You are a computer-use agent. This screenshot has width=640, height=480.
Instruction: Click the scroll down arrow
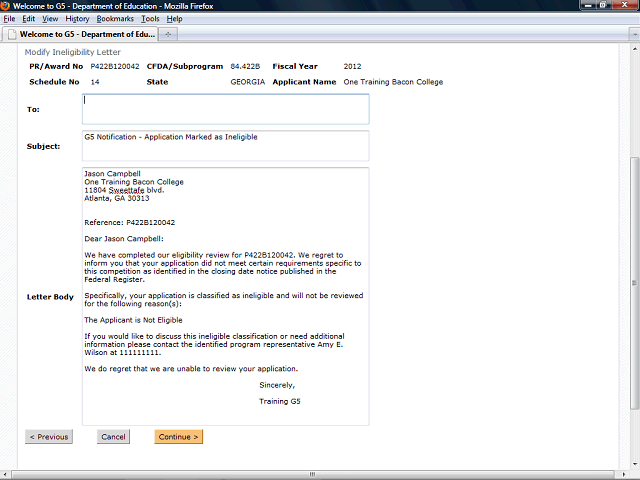point(634,464)
